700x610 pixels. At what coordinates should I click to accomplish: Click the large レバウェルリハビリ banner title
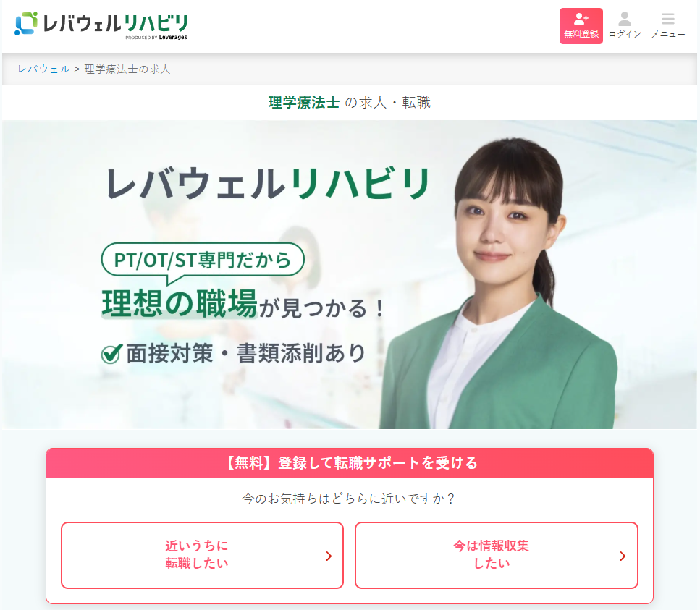268,183
